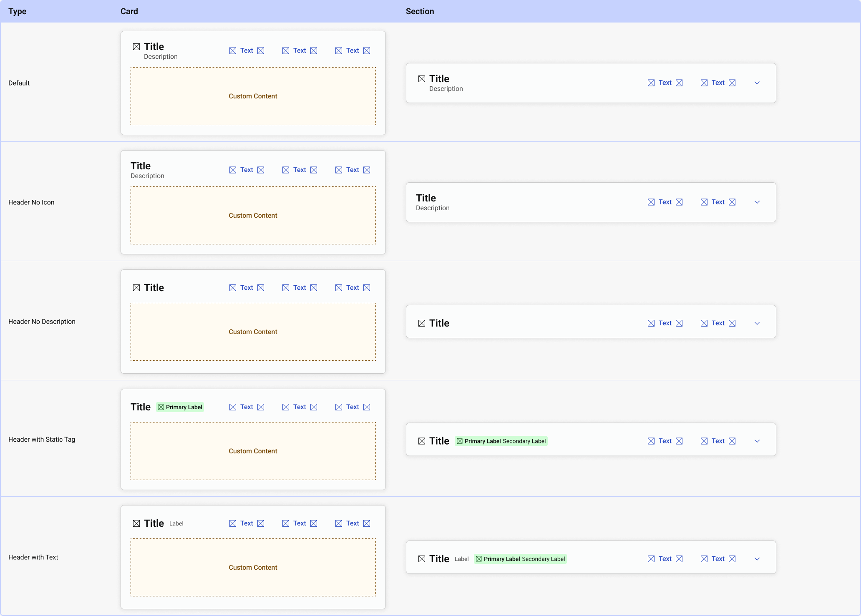The image size is (861, 616).
Task: Click the Card column header
Action: pos(129,11)
